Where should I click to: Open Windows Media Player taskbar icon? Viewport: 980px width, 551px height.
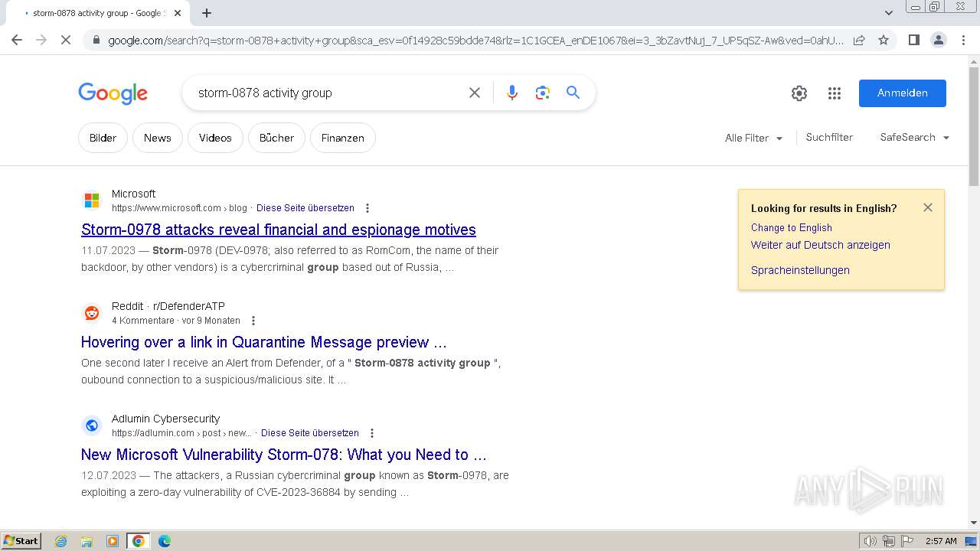[113, 541]
